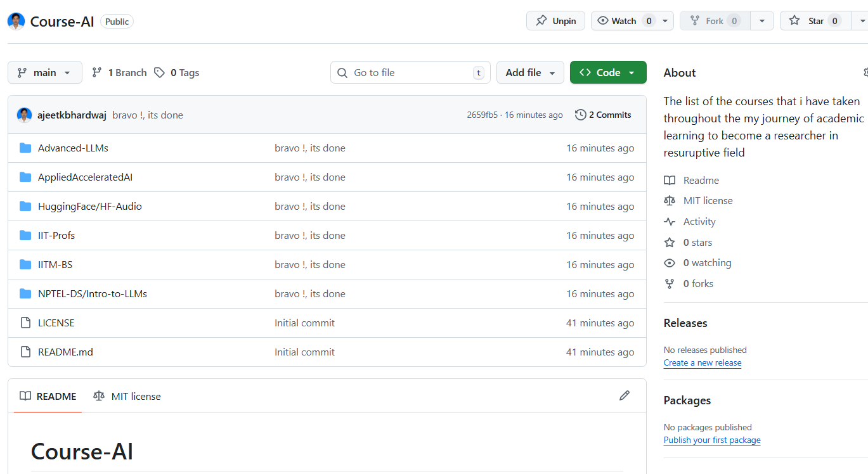Open the Advanced-LLMs folder
Screen dimensions: 868x474
click(73, 148)
